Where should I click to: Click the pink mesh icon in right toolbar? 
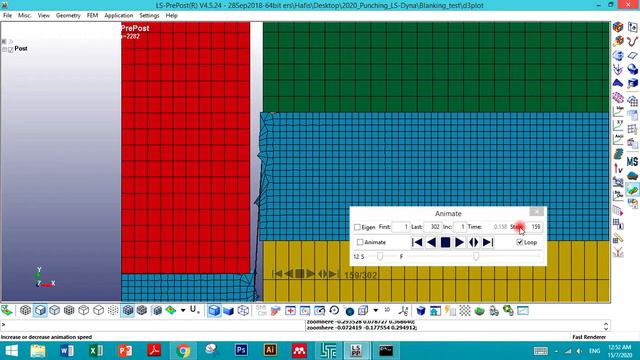click(618, 98)
